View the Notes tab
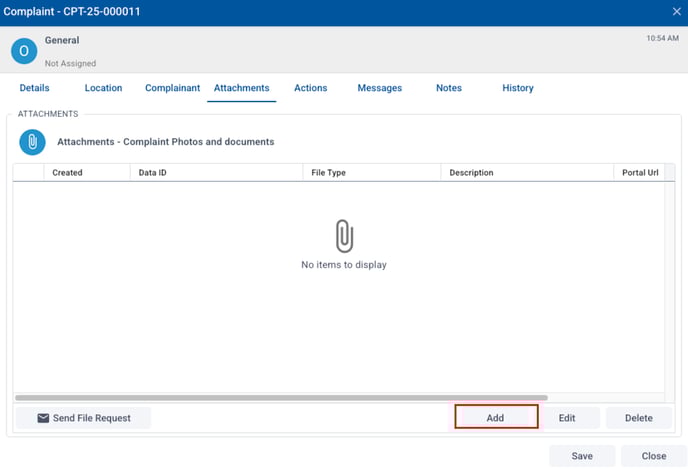This screenshot has height=469, width=688. [x=449, y=88]
